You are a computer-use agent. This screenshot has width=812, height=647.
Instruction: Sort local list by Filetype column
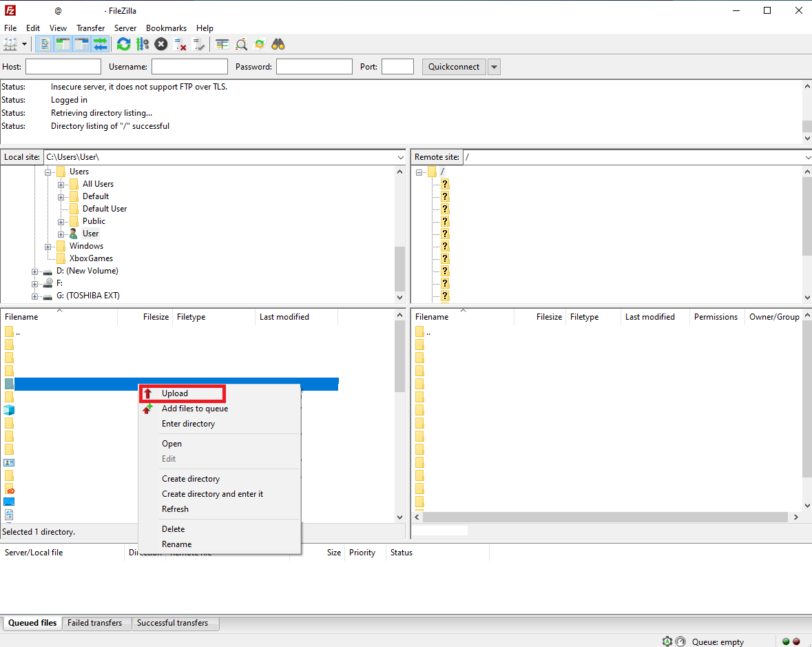click(x=214, y=317)
